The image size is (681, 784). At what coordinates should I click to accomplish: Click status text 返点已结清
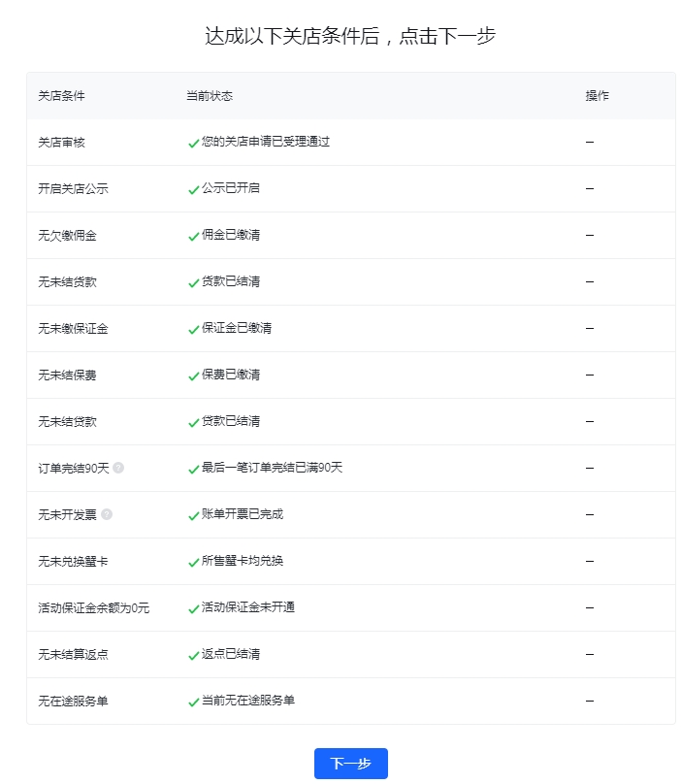pos(231,654)
